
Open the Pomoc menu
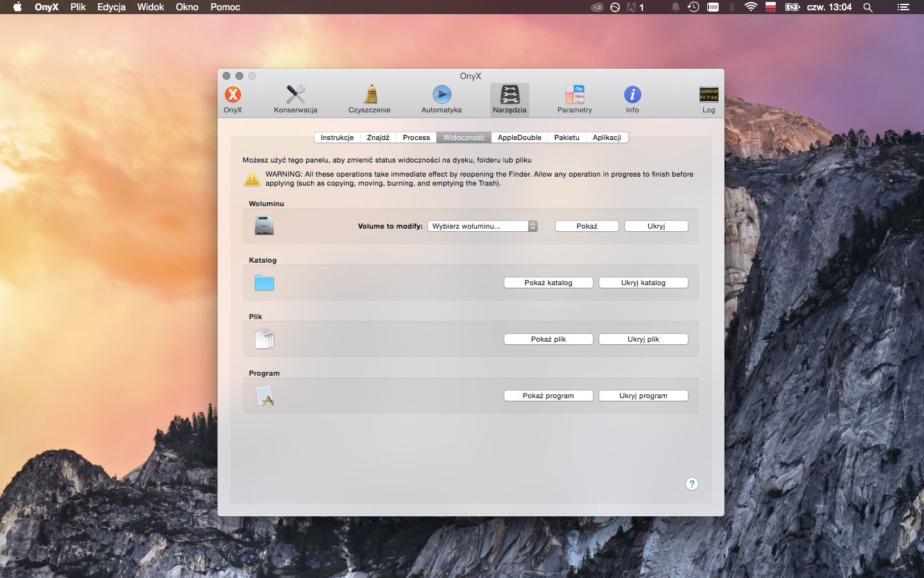coord(225,7)
